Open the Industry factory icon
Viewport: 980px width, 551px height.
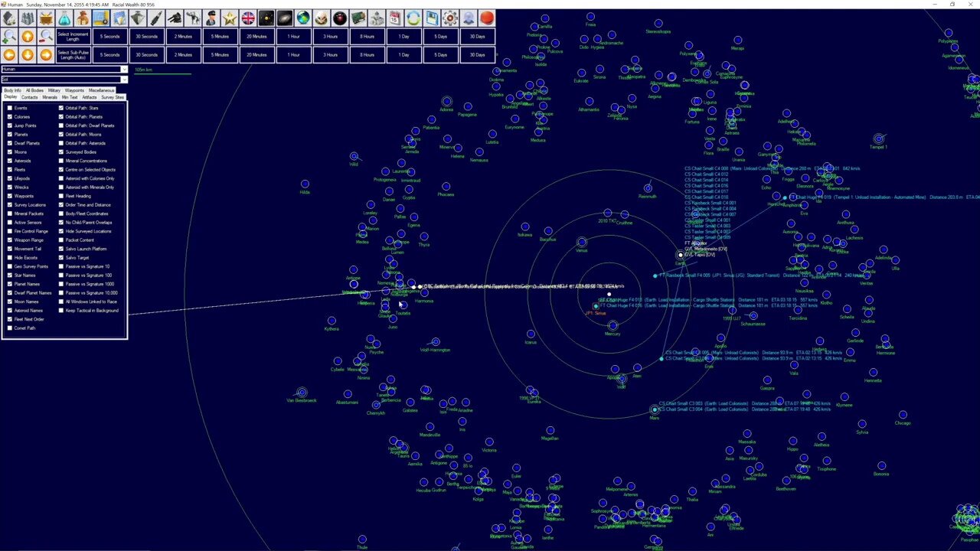pyautogui.click(x=28, y=18)
